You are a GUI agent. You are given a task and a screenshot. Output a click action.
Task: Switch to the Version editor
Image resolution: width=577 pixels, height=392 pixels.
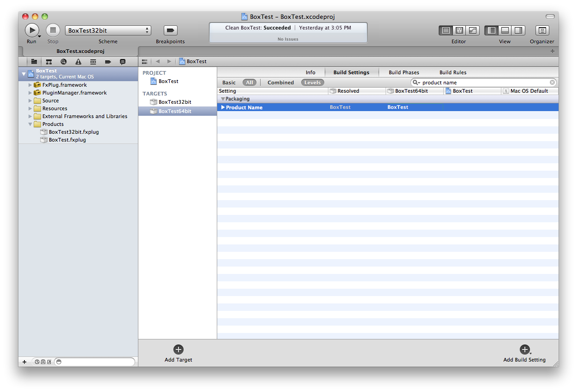[472, 30]
